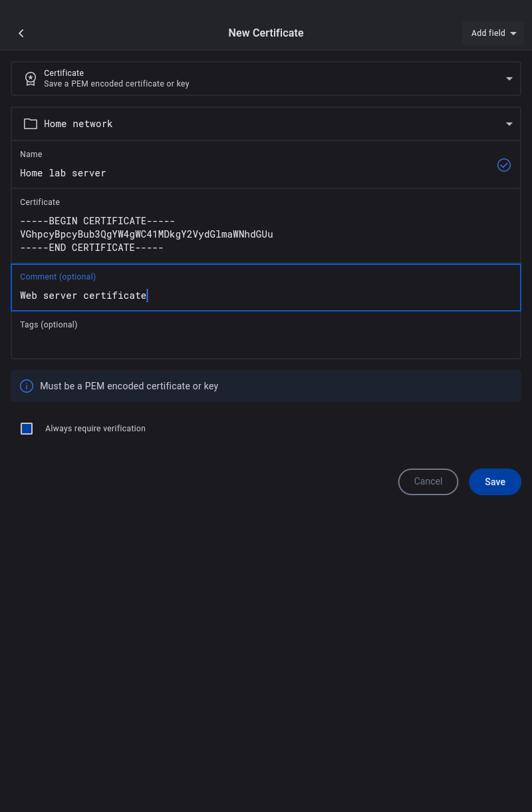Screen dimensions: 532x812
Task: Select the Home network folder name
Action: point(78,124)
